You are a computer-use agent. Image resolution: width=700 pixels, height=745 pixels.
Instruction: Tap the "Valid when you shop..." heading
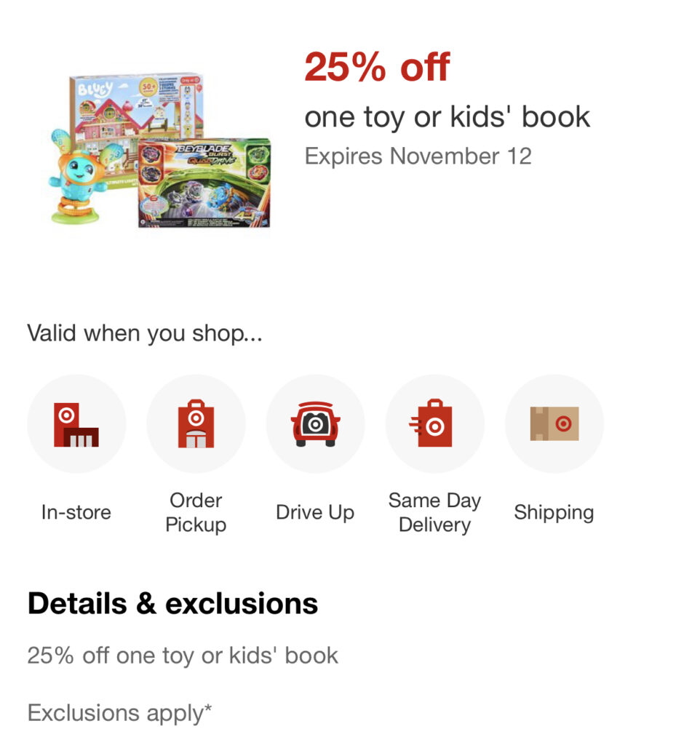[x=144, y=334]
